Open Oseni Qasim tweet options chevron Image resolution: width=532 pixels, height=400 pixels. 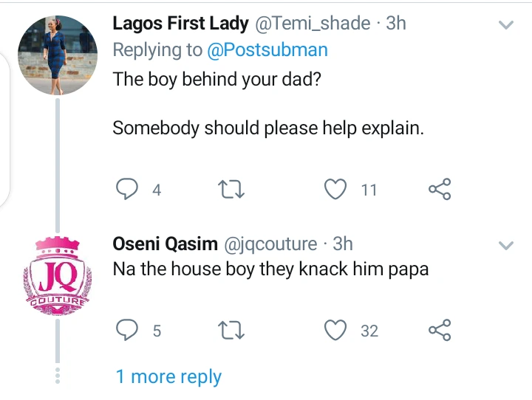point(506,246)
